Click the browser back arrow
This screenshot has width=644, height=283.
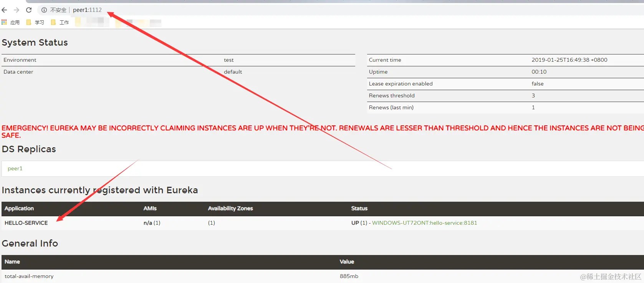pos(4,10)
